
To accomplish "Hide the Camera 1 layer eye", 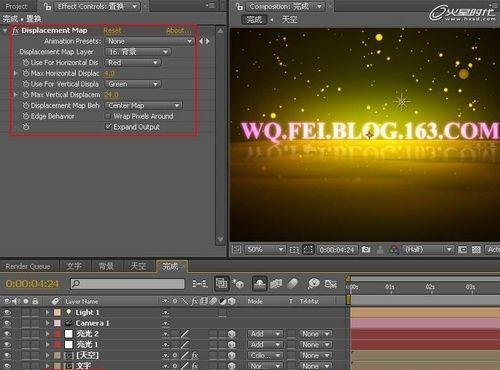I will click(x=7, y=323).
